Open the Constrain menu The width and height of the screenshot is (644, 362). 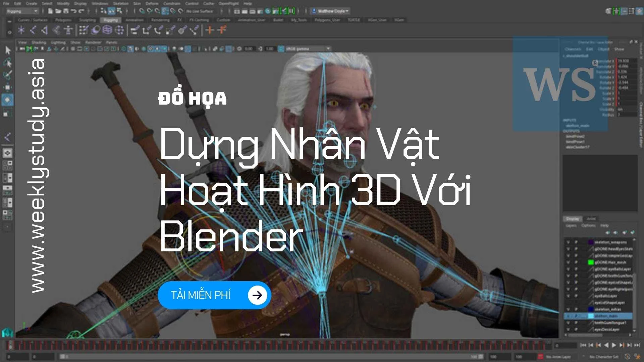click(172, 3)
